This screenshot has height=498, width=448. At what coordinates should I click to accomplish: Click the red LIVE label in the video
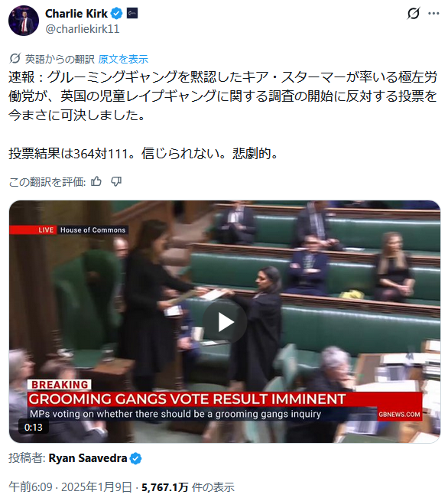tap(46, 230)
